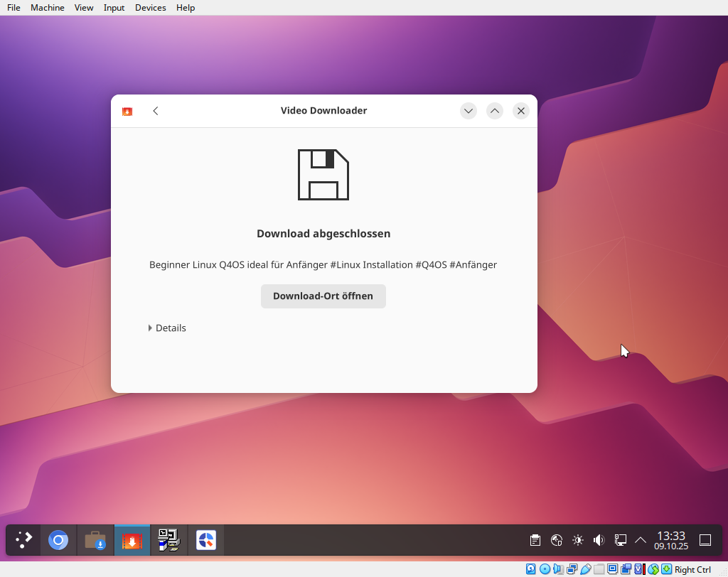This screenshot has height=577, width=728.
Task: Open the brightness and color tray icon
Action: click(x=578, y=540)
